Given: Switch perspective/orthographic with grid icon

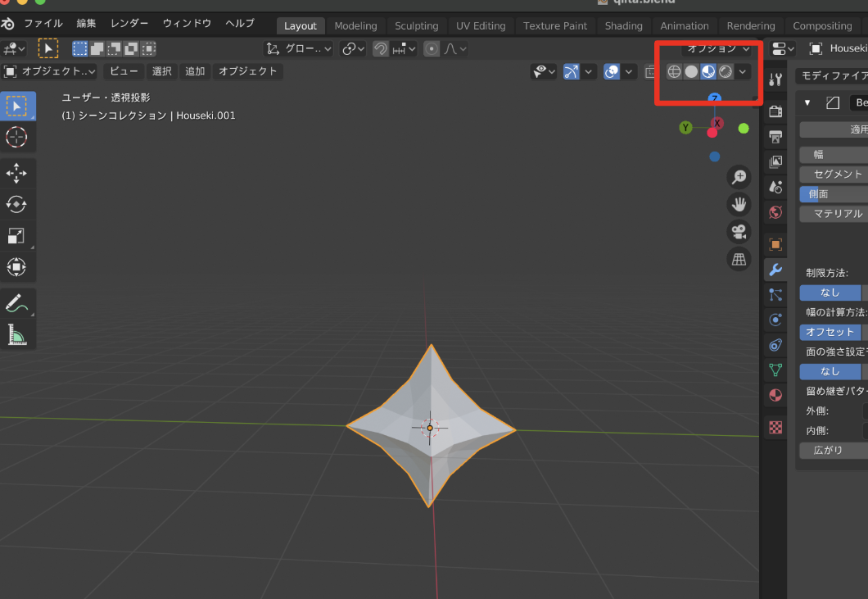Looking at the screenshot, I should [x=739, y=259].
